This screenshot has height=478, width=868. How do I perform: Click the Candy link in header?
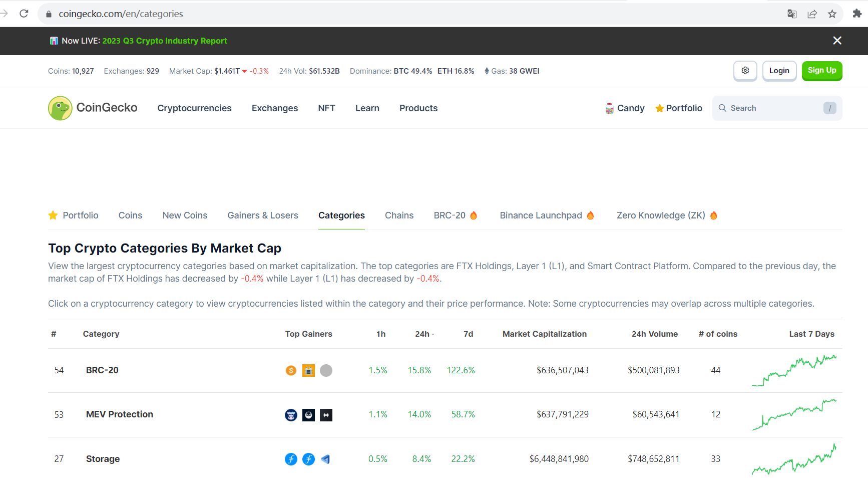point(631,108)
